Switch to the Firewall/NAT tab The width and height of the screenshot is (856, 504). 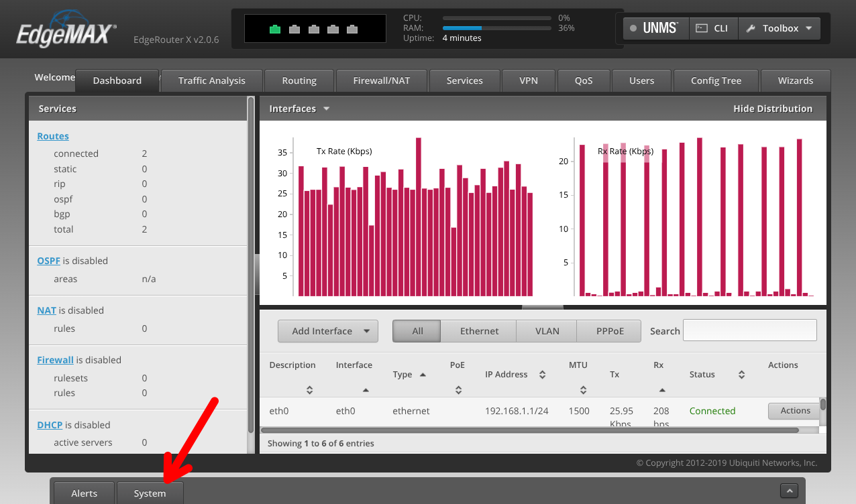coord(381,80)
